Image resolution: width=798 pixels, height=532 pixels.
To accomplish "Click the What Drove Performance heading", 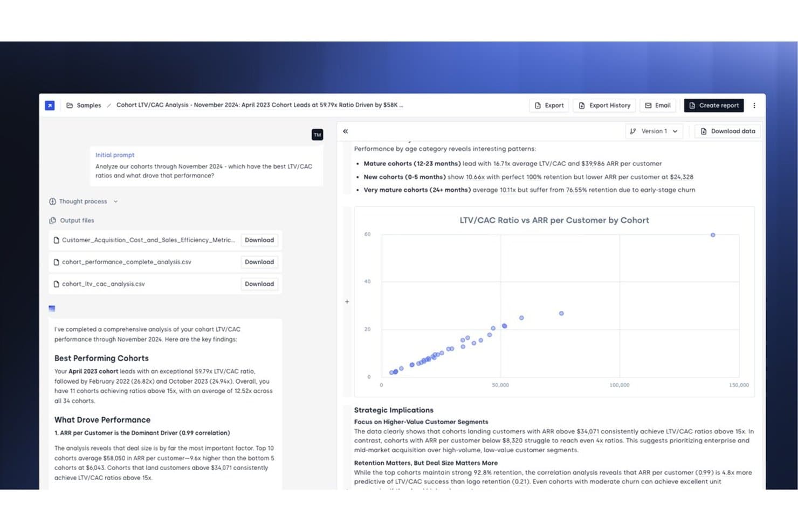I will click(102, 420).
